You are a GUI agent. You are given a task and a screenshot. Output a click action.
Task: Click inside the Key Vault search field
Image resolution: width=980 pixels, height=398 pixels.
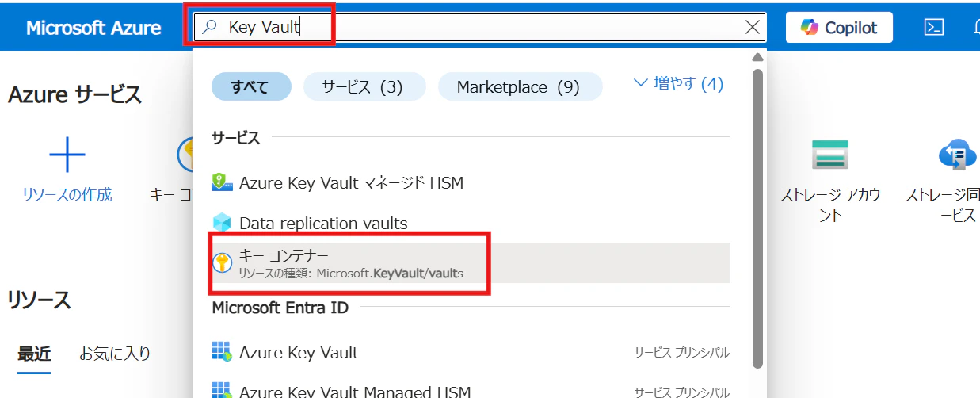tap(479, 27)
